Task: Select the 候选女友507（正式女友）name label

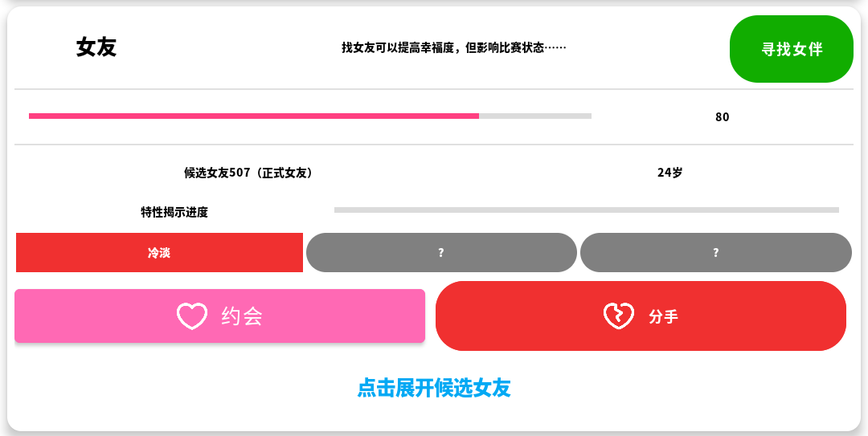Action: tap(248, 173)
